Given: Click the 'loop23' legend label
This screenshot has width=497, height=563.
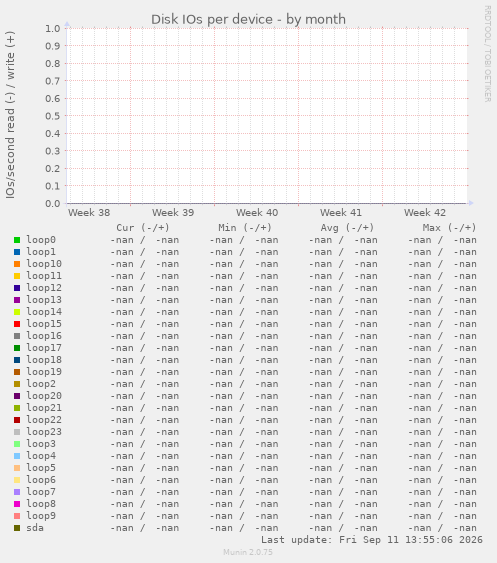Looking at the screenshot, I should 44,432.
